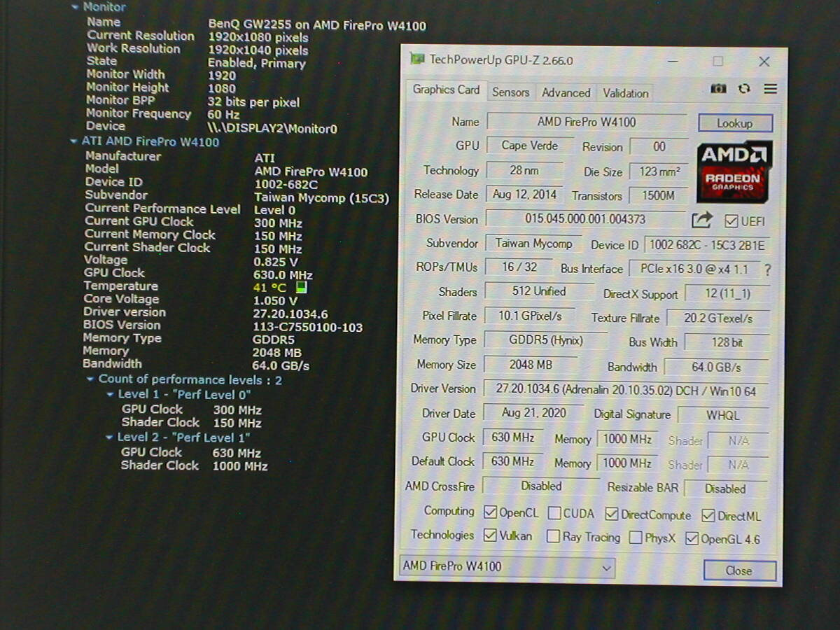
Task: Toggle the OpenCL checkbox
Action: (x=491, y=512)
